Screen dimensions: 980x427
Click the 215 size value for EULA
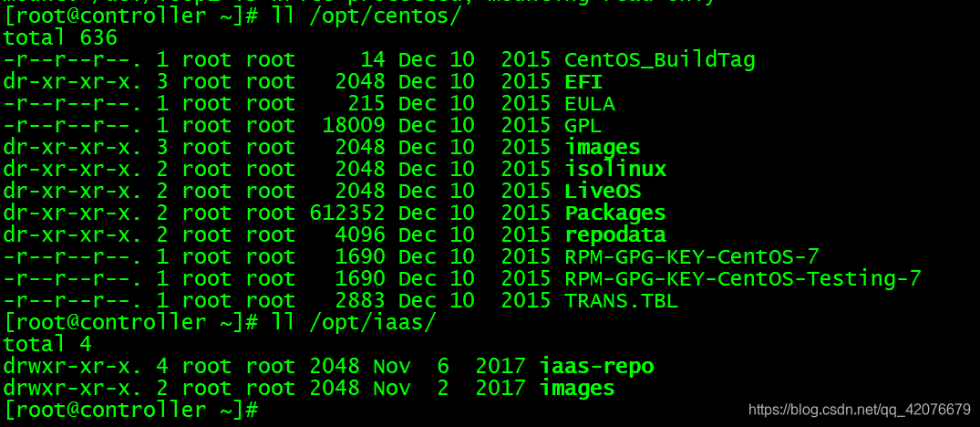[x=366, y=104]
